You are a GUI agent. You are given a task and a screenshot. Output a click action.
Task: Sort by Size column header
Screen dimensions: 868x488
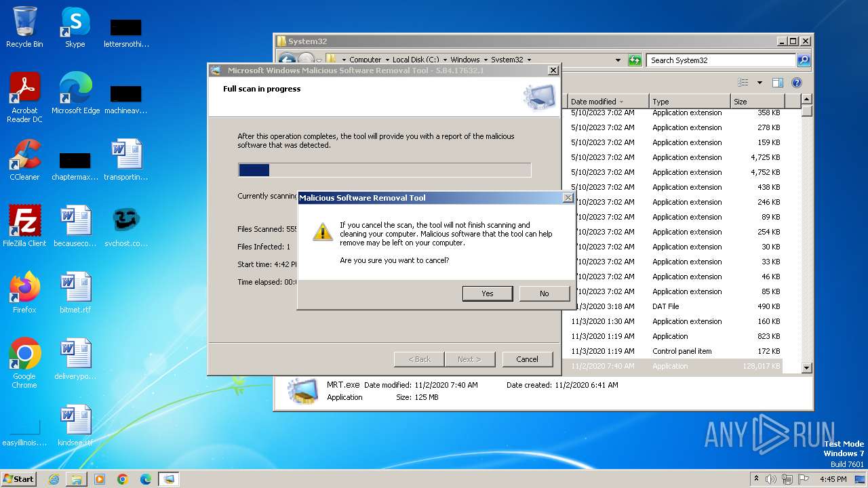(x=757, y=102)
